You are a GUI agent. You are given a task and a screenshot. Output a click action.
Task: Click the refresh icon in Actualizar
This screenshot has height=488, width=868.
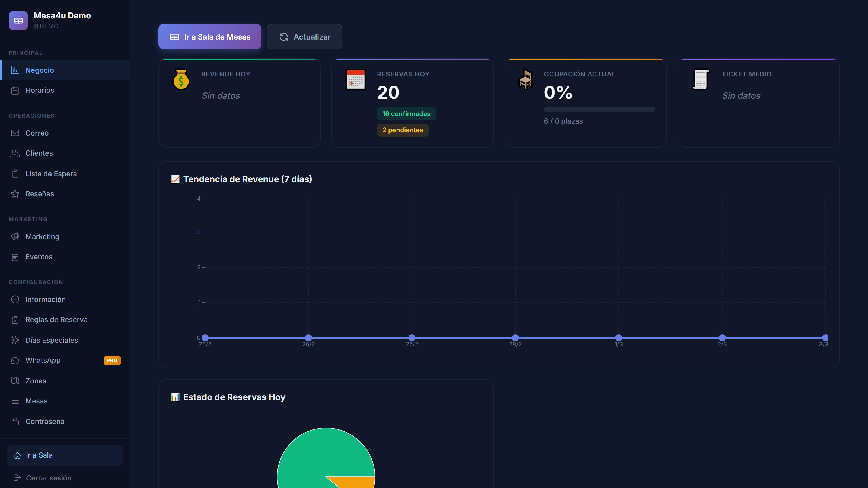284,37
